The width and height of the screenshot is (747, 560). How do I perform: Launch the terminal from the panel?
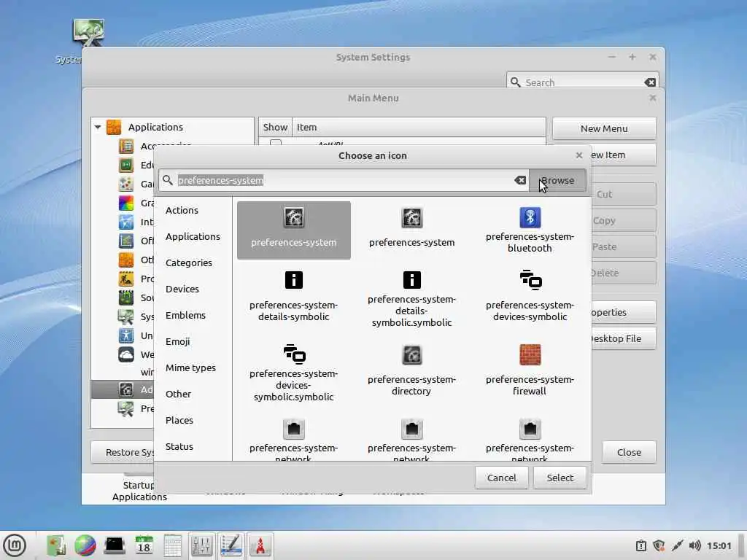coord(115,545)
